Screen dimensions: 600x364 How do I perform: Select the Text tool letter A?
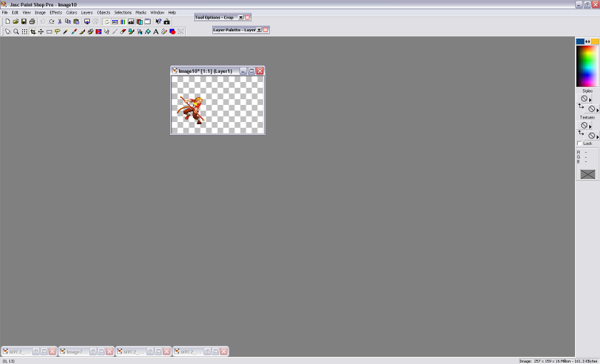coord(156,31)
